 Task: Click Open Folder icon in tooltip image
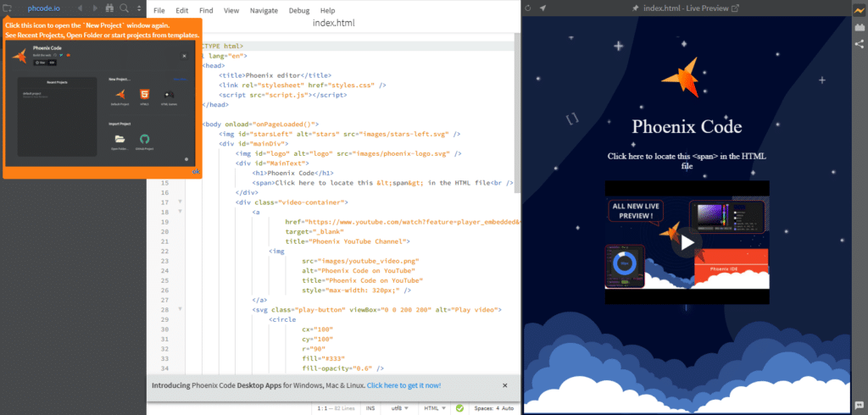(x=120, y=141)
